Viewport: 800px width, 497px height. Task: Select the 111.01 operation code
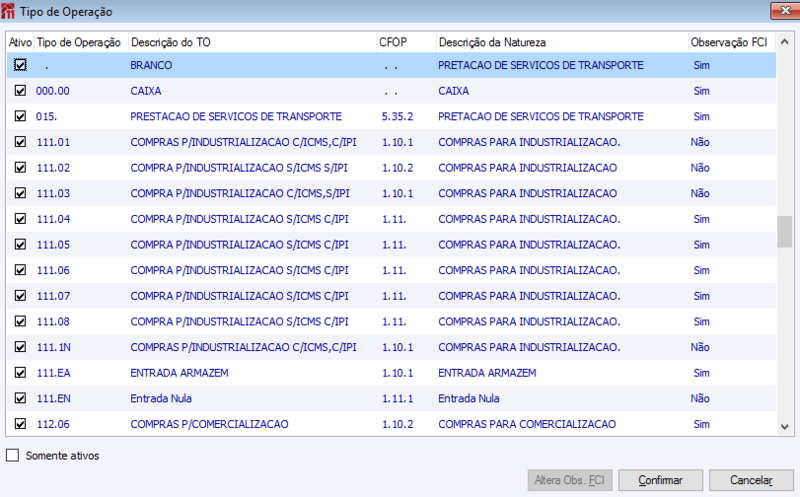pyautogui.click(x=53, y=142)
